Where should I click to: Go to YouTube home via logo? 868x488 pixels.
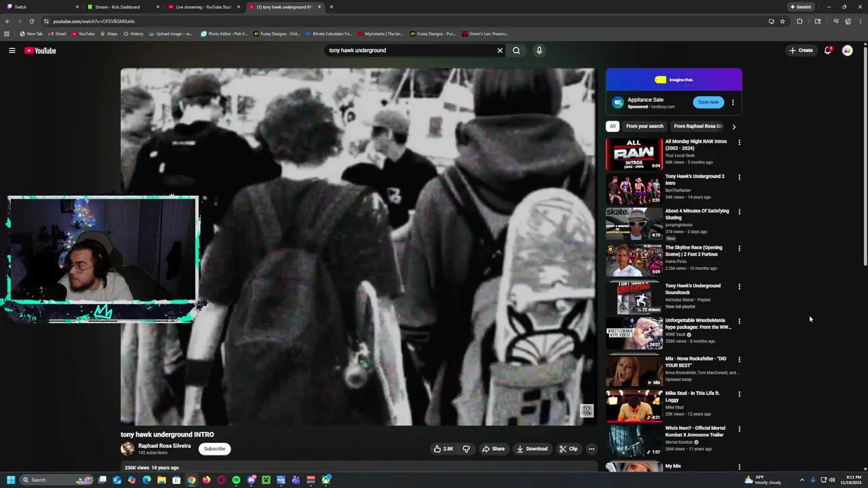click(x=40, y=50)
